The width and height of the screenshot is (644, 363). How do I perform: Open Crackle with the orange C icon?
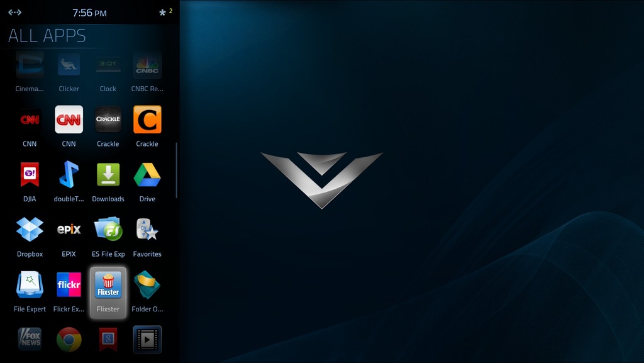tap(147, 120)
